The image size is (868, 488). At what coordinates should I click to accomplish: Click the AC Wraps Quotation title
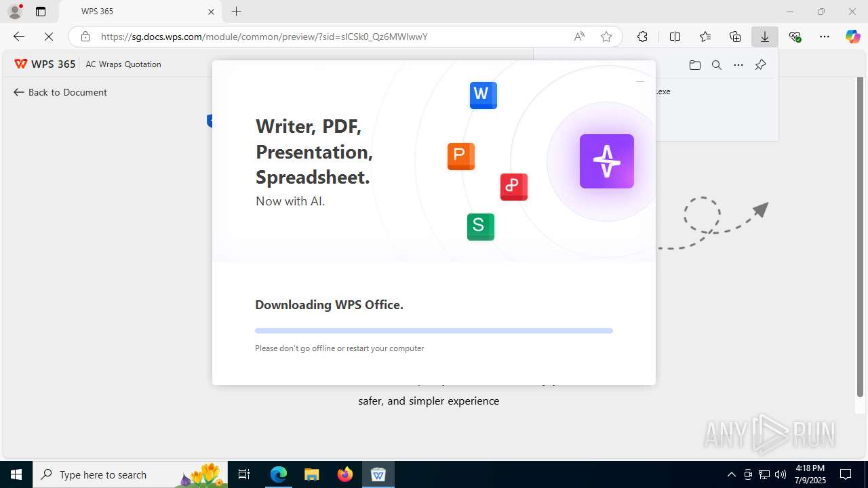coord(123,64)
